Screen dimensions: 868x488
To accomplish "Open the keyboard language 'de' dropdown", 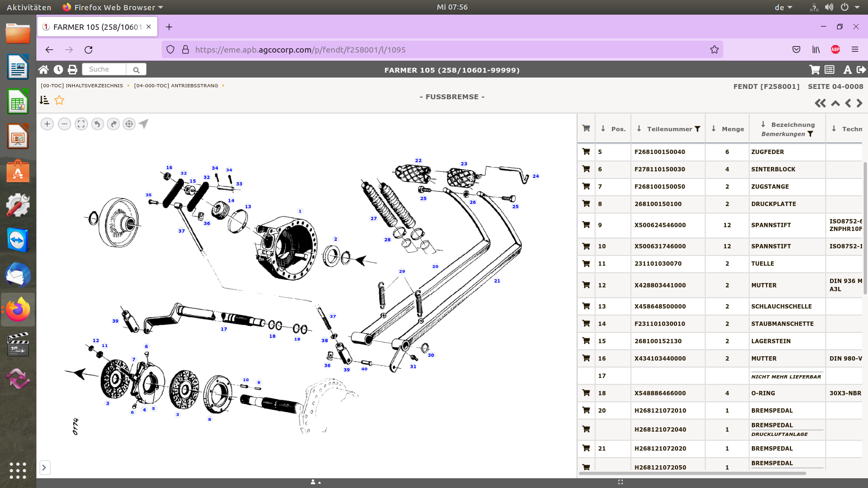I will pos(783,7).
